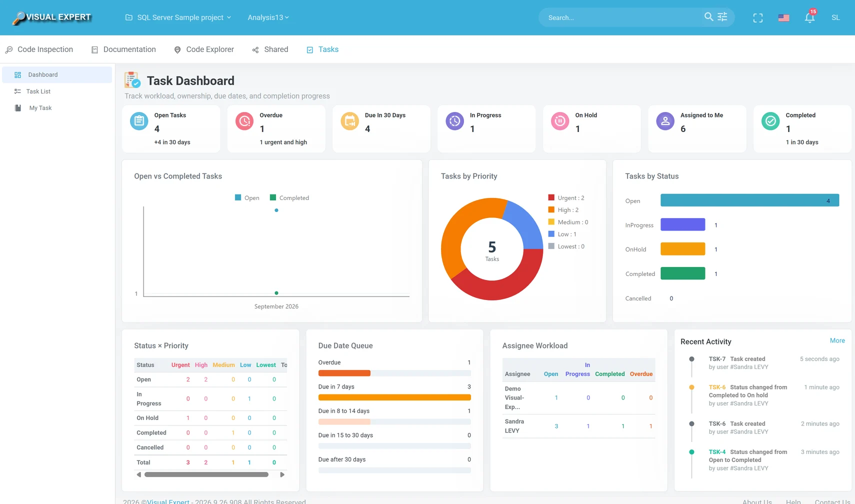The image size is (855, 504).
Task: Select the Tasks tab
Action: (x=322, y=49)
